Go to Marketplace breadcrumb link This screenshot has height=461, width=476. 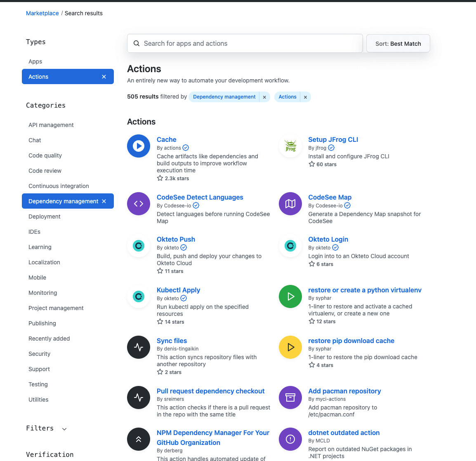42,13
